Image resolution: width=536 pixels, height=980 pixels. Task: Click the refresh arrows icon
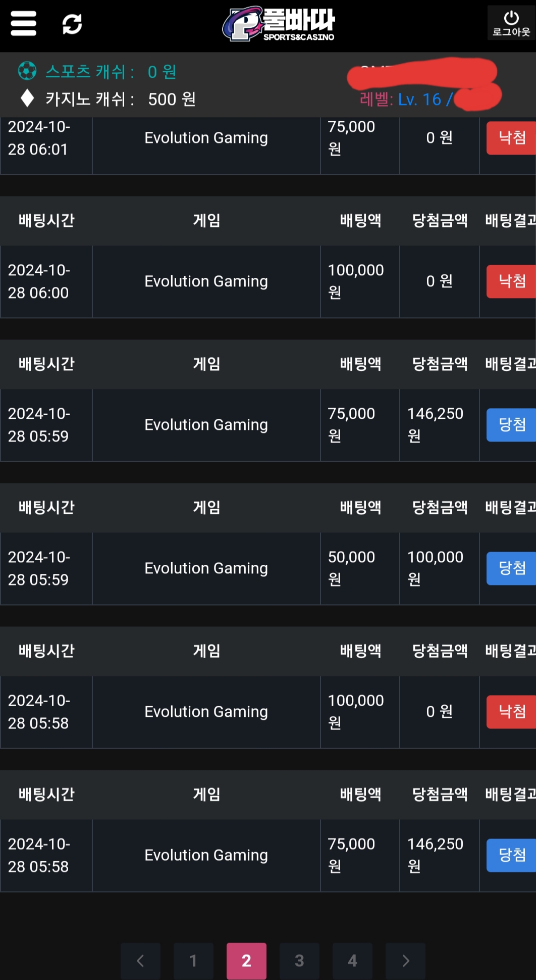(72, 24)
